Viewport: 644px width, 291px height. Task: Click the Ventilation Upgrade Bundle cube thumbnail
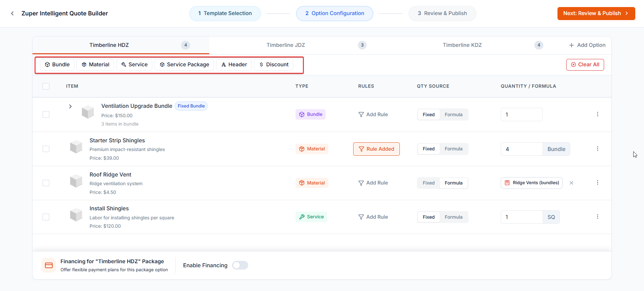click(x=88, y=112)
